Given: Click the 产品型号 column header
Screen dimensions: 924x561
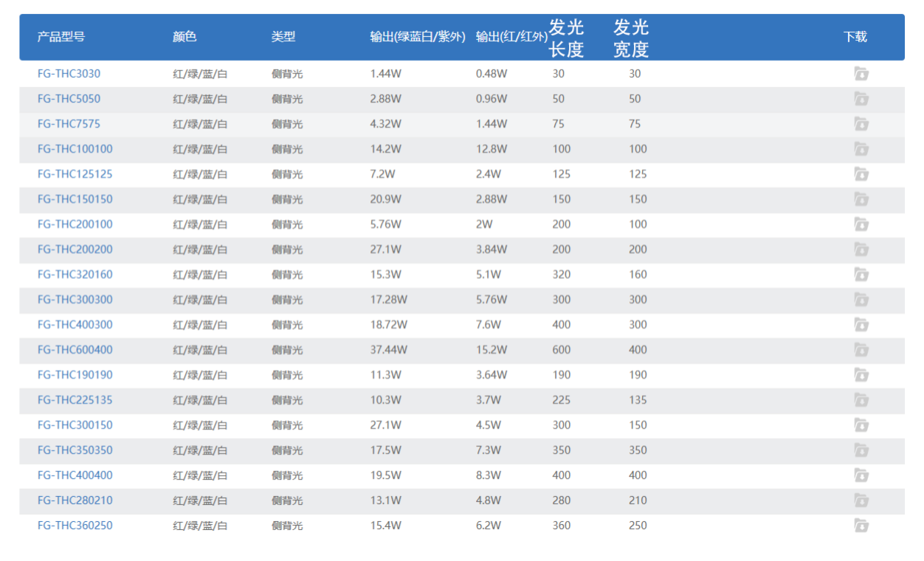Looking at the screenshot, I should pyautogui.click(x=61, y=37).
